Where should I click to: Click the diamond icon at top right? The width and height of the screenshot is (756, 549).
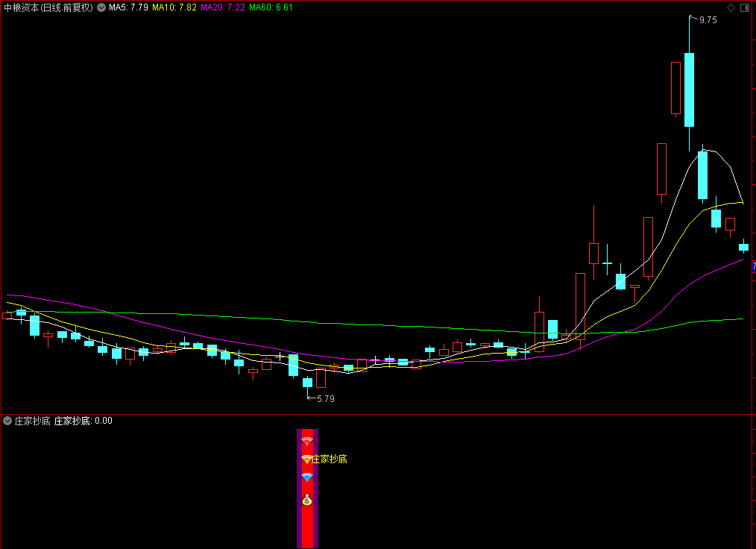tap(731, 7)
